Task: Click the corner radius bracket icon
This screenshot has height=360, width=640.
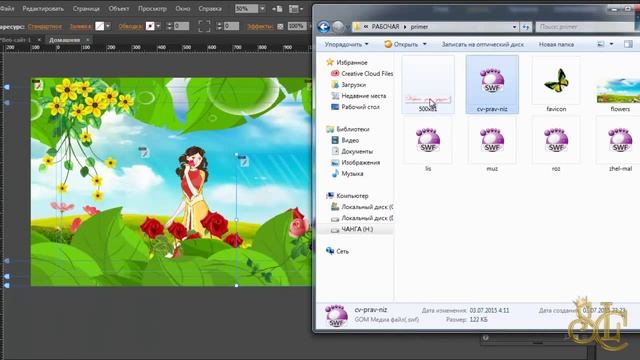Action: pyautogui.click(x=204, y=26)
